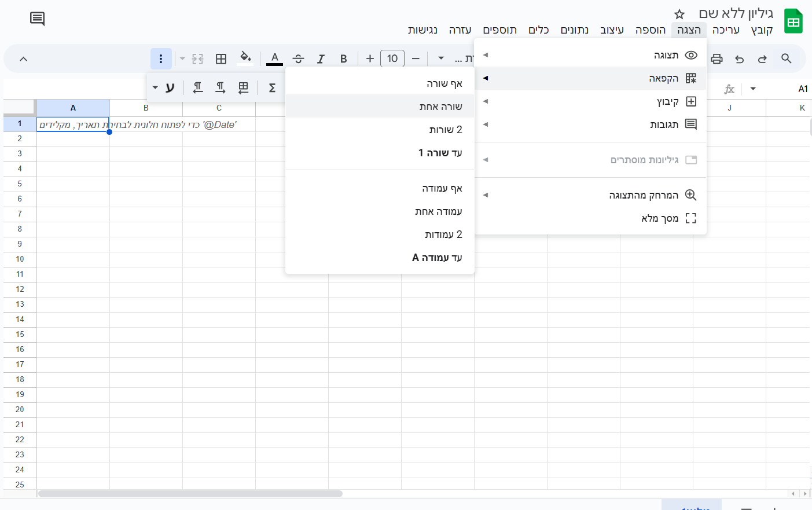Viewport: 812px width, 510px height.
Task: Click the plus button to increase font size
Action: [370, 58]
